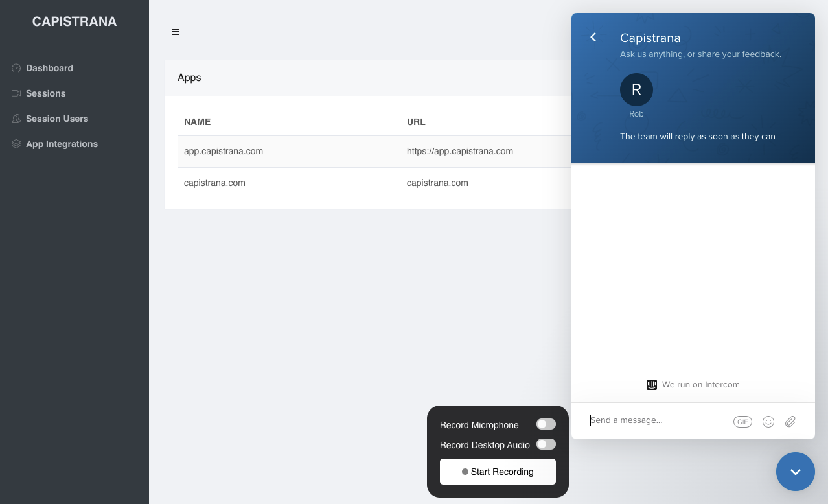Image resolution: width=828 pixels, height=504 pixels.
Task: Click the URL column header
Action: point(416,122)
